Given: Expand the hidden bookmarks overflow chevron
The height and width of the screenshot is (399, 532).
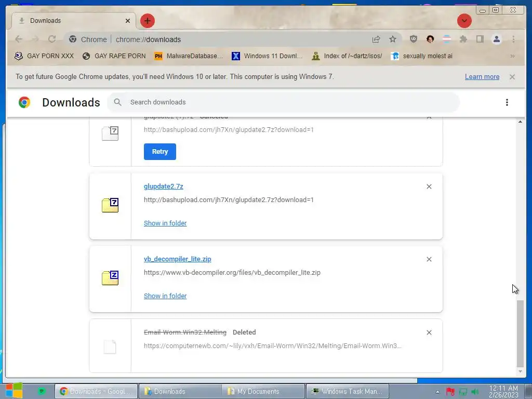Looking at the screenshot, I should [512, 56].
